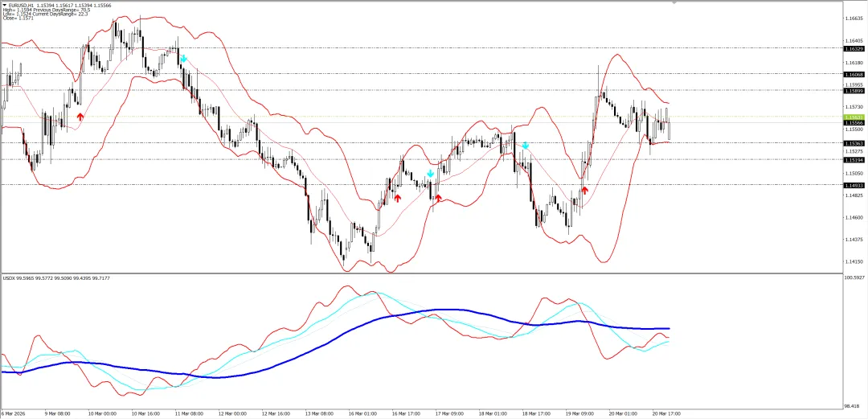Select the cyan down arrow near 11 Mar 08:00

click(183, 58)
